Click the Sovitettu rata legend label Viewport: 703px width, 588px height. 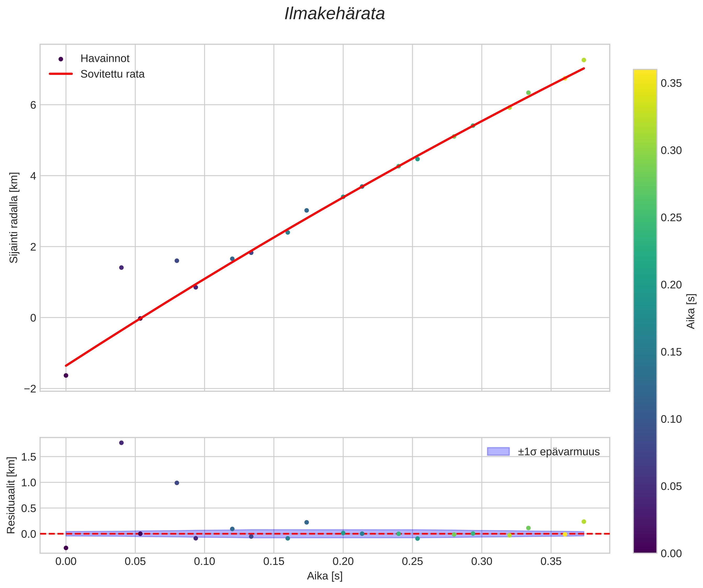pos(112,74)
